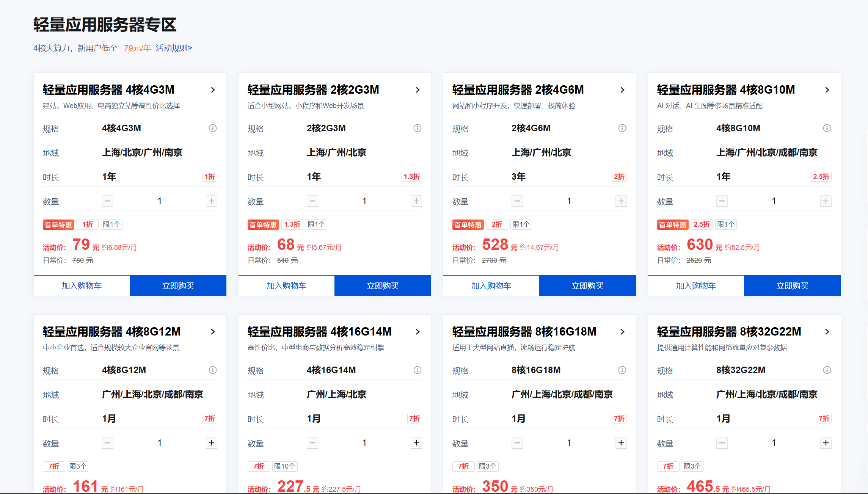Open details arrow for 轻量应用服务器 4核4G3M
Image resolution: width=868 pixels, height=494 pixels.
point(213,90)
